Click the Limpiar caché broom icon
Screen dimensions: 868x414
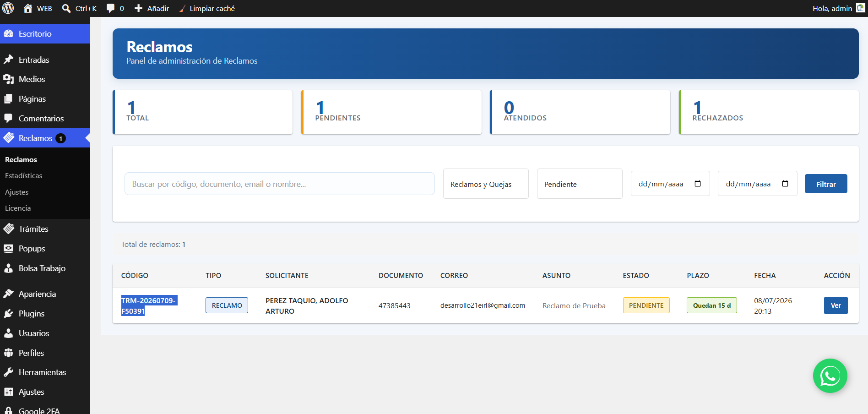point(182,8)
